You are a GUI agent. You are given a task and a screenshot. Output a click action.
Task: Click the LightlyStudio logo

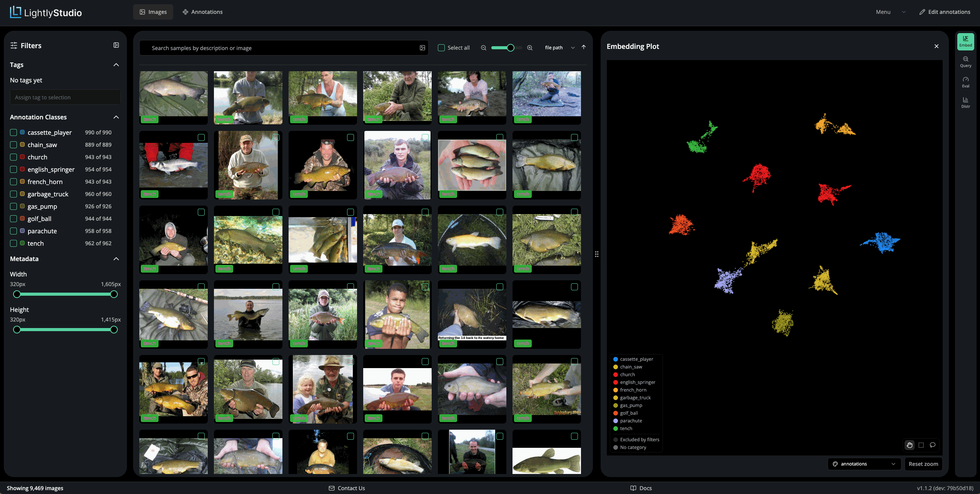46,12
